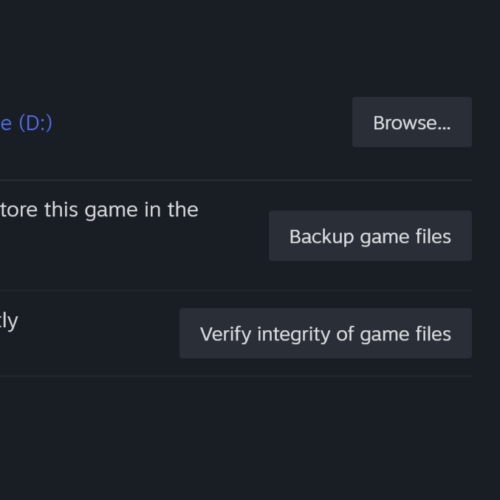
Task: Click the ellipsis on the Browse button
Action: coord(444,129)
